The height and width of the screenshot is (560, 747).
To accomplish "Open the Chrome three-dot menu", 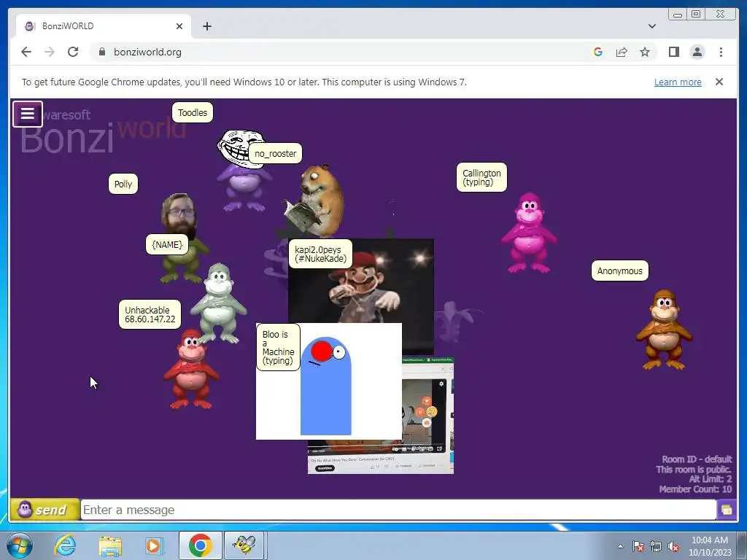I will tap(721, 52).
